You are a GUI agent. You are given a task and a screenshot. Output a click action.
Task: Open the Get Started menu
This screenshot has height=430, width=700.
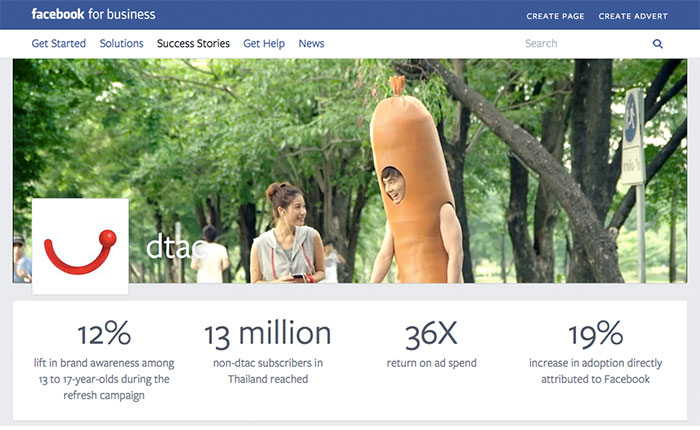[58, 43]
